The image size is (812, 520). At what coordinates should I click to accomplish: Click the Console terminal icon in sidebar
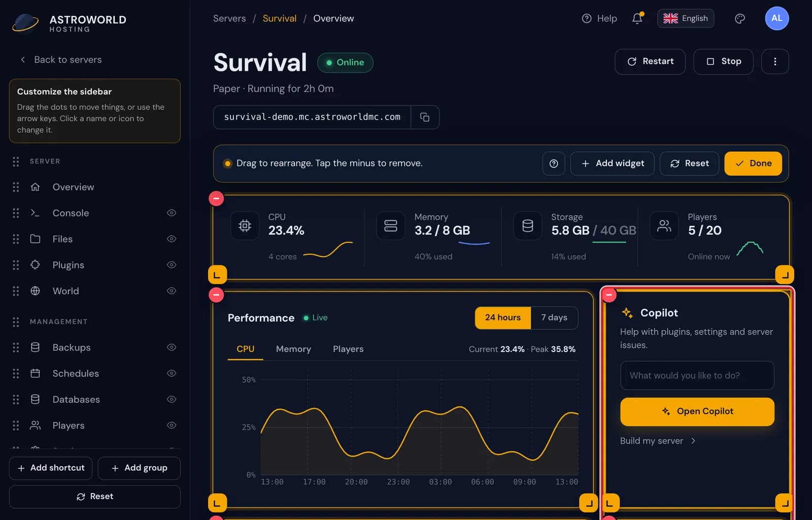click(x=35, y=213)
